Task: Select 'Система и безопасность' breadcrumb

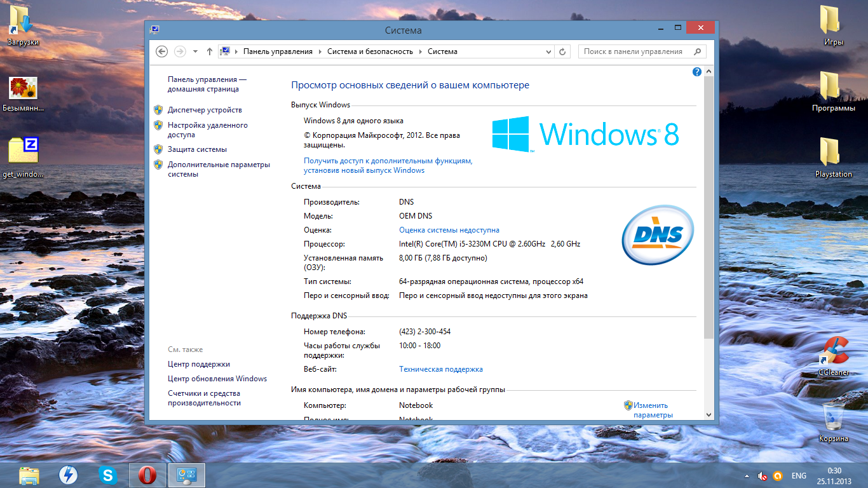Action: pos(370,51)
